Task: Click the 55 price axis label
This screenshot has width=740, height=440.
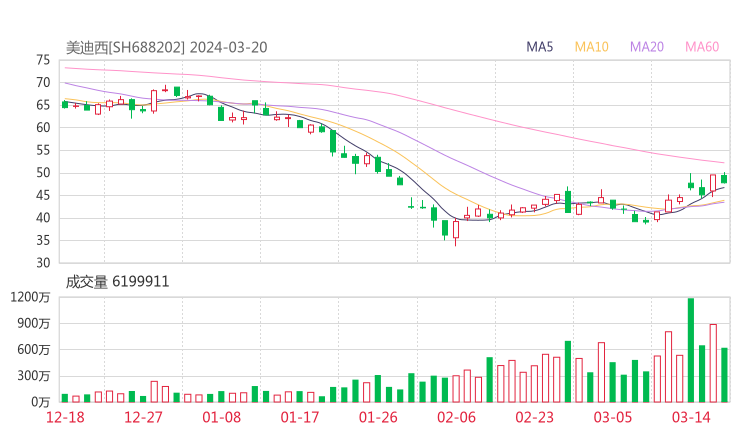Action: point(43,150)
